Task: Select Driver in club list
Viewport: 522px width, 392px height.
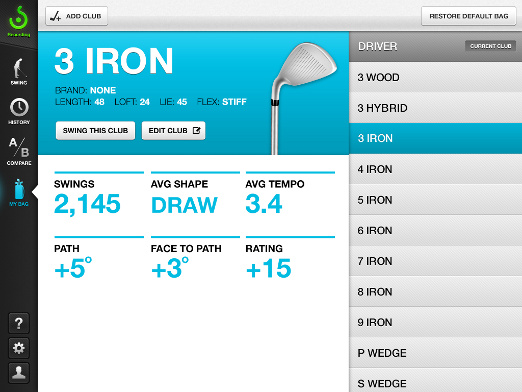Action: coord(435,46)
